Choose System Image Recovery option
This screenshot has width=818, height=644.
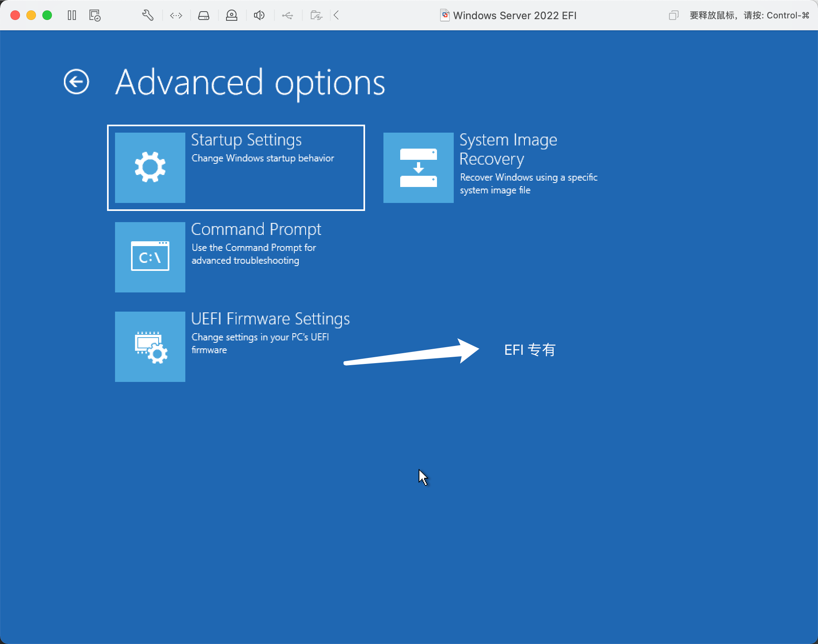tap(508, 149)
